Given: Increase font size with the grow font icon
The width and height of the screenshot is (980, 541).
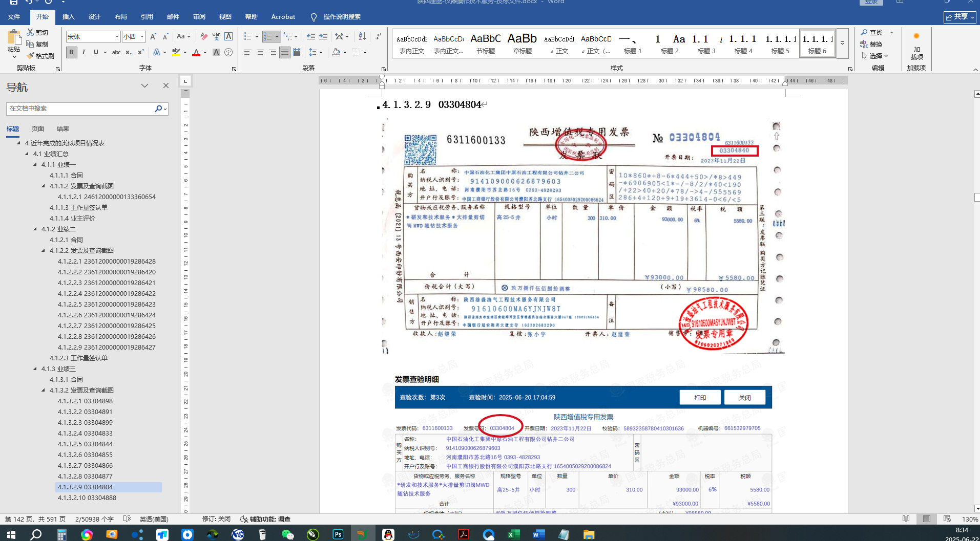Looking at the screenshot, I should [153, 36].
